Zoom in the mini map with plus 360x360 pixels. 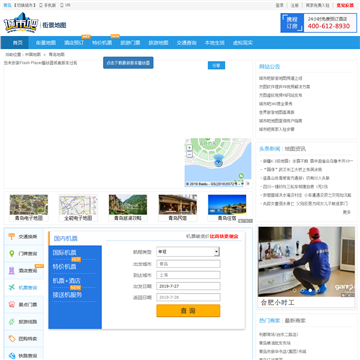189,148
